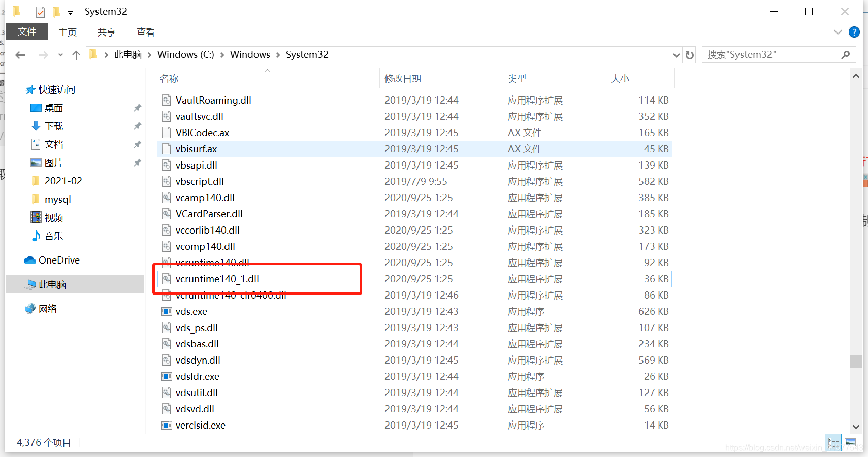Open customize Quick Access Toolbar dropdown
Viewport: 868px width, 457px height.
[70, 13]
